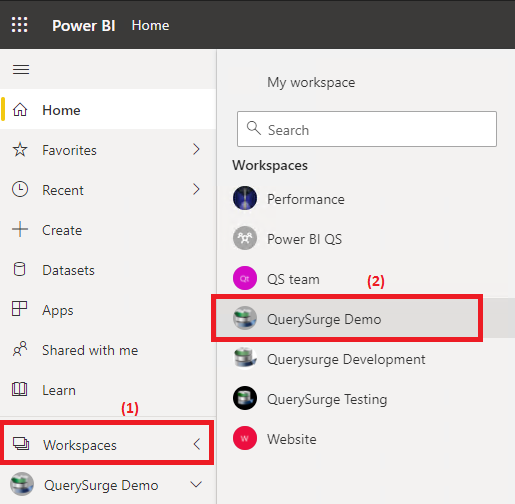Viewport: 515px width, 504px height.
Task: Select Create in the navigation pane
Action: pos(108,230)
